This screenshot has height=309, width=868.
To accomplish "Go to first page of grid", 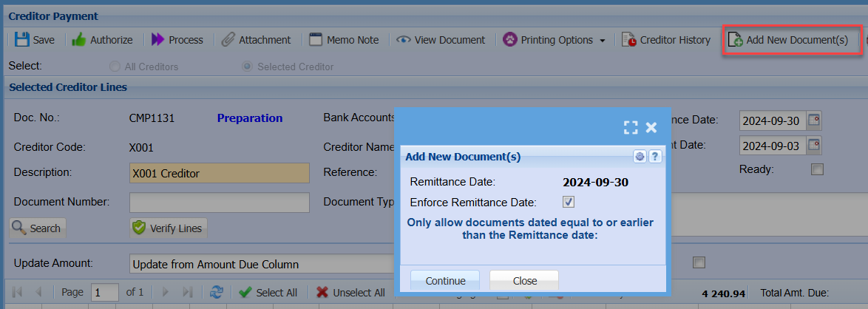I will (17, 292).
